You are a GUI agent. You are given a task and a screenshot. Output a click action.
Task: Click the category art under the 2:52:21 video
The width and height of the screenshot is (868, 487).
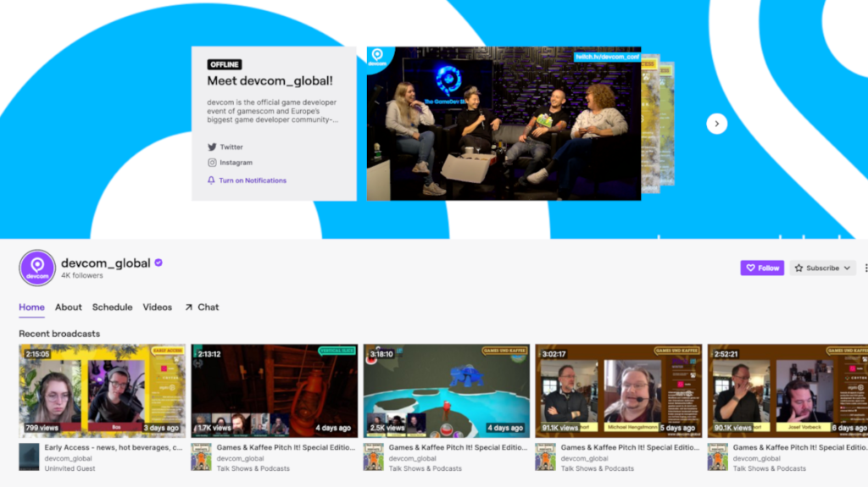tap(717, 457)
